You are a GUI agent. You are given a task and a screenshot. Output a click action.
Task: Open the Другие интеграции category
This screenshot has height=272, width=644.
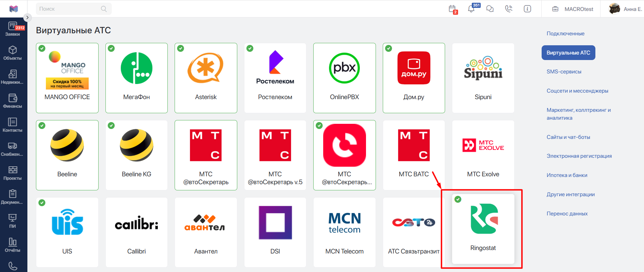[571, 194]
